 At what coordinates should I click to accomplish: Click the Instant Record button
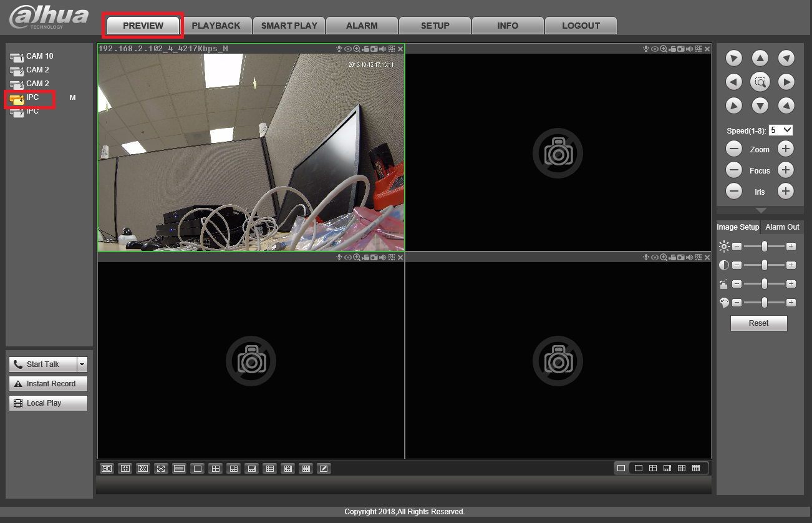tap(48, 384)
